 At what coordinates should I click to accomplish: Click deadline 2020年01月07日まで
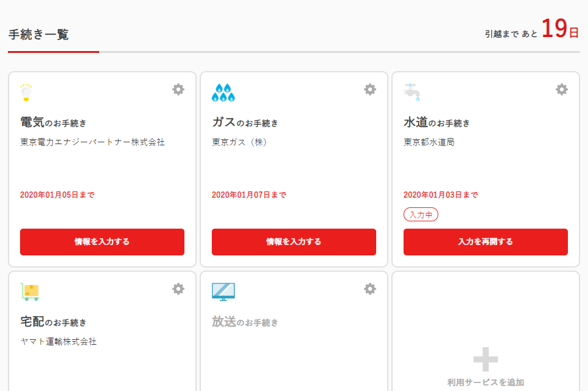point(249,195)
